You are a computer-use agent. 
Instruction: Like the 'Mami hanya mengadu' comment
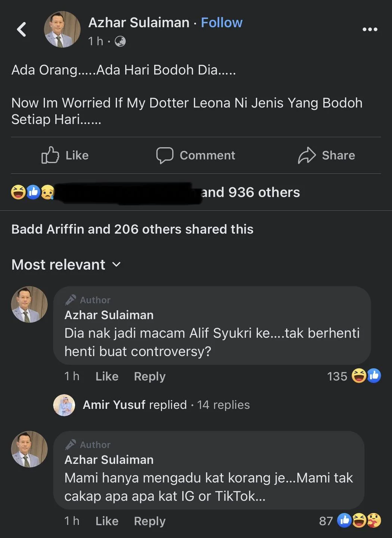click(107, 521)
